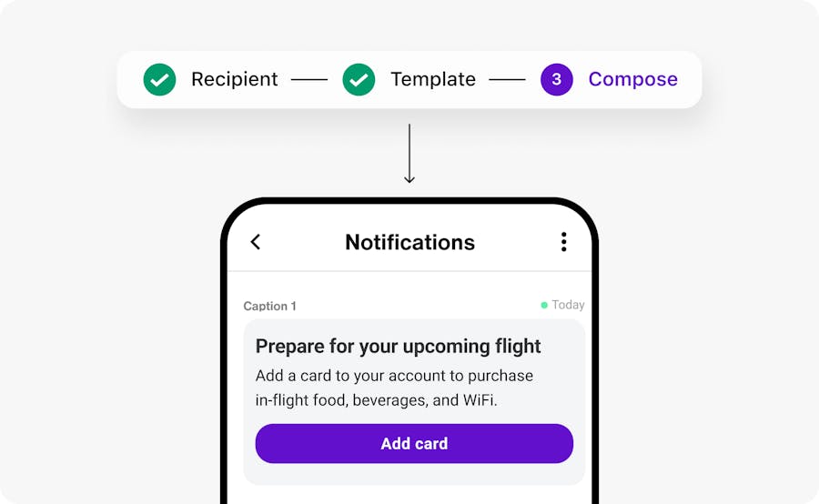Open the three-dot more options menu
The height and width of the screenshot is (504, 819).
pos(563,242)
